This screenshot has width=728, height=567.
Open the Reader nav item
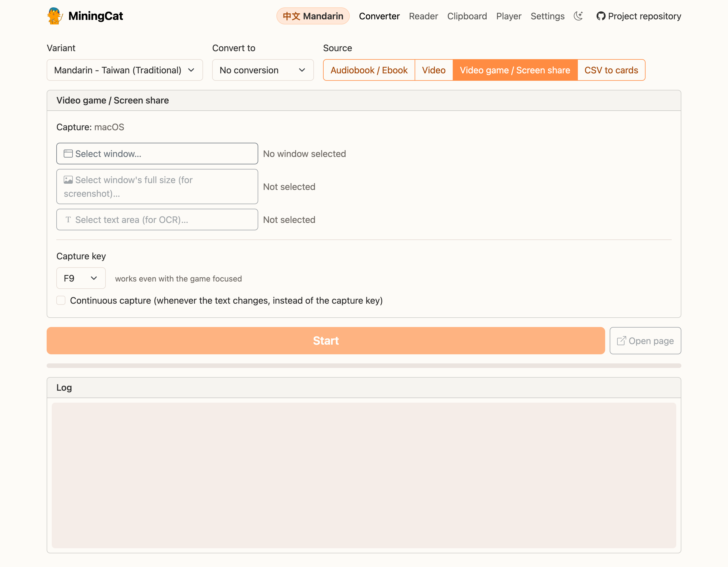[423, 16]
